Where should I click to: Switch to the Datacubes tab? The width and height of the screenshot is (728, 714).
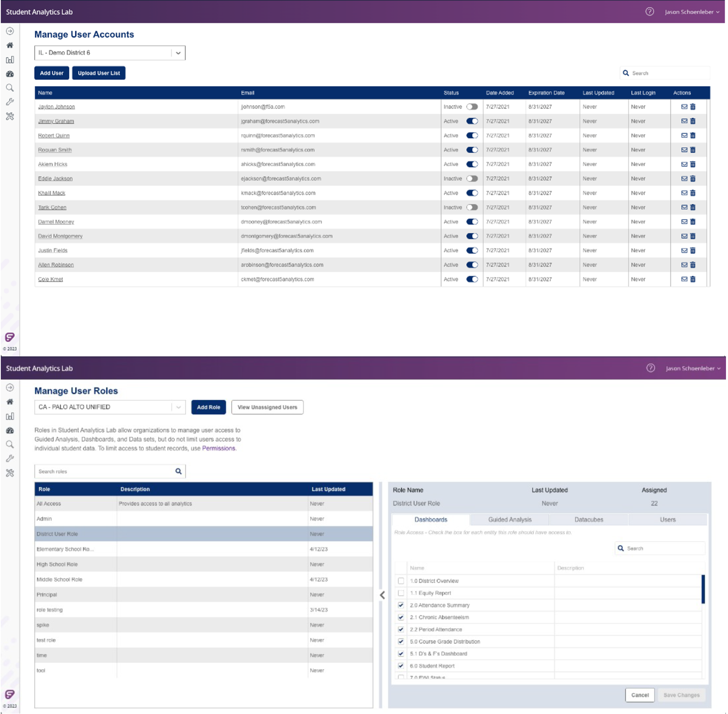tap(589, 520)
